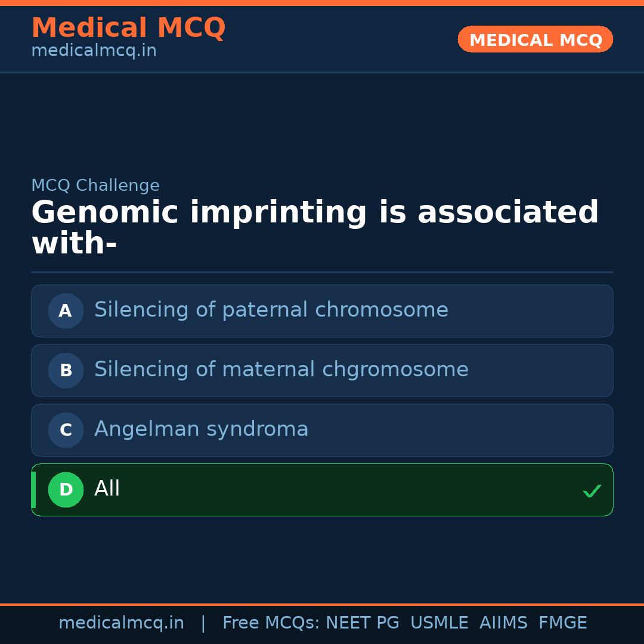This screenshot has width=644, height=644.
Task: Open the medicalmcq.in link in the footer
Action: pos(121,623)
